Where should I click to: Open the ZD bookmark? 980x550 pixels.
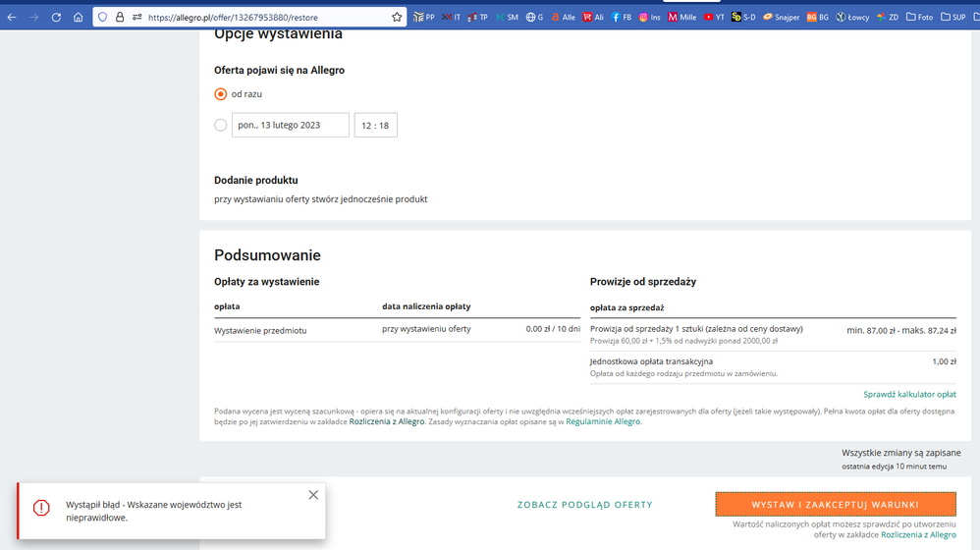(888, 18)
